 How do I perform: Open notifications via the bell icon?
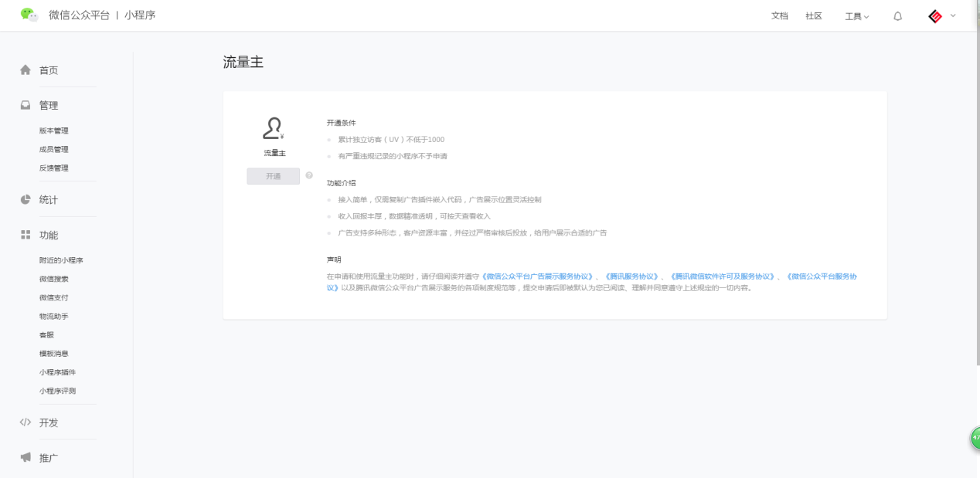[898, 16]
